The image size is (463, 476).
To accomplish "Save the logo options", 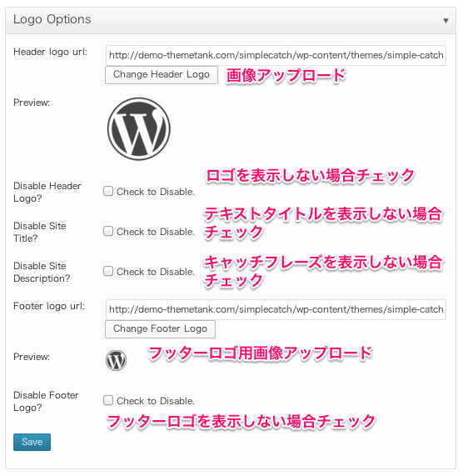I will coord(32,442).
